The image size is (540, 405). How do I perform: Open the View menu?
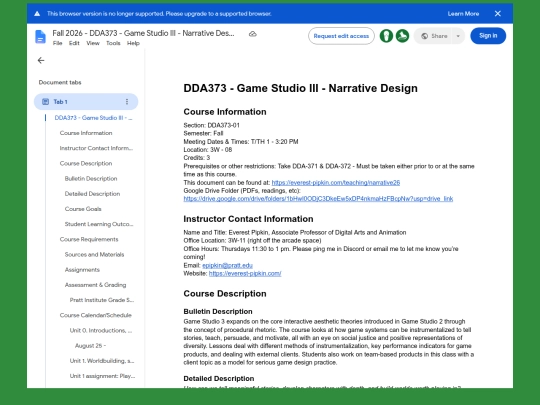click(x=93, y=43)
